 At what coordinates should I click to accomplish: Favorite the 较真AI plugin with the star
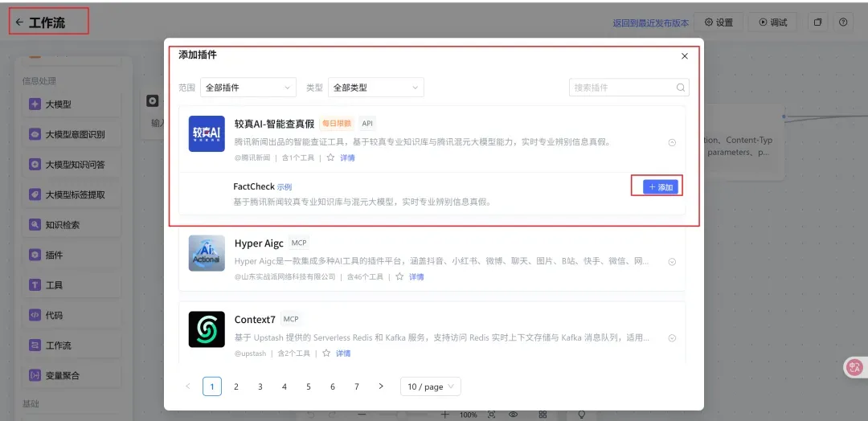(330, 158)
